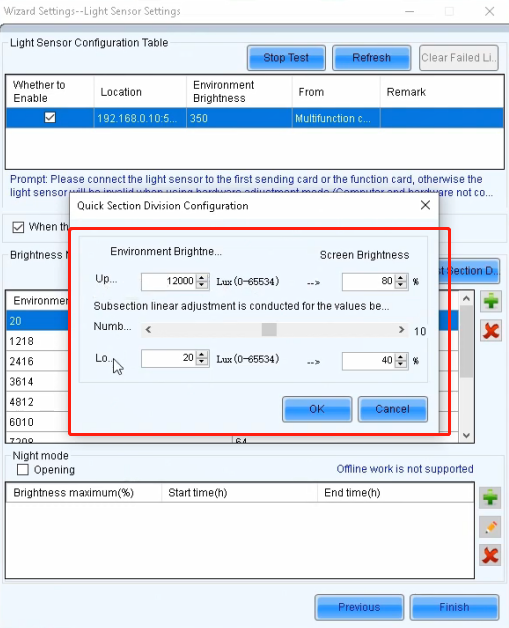Increase the 80% screen brightness stepper

401,277
